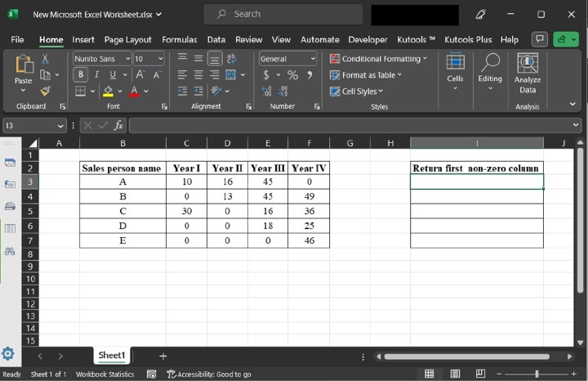
Task: Add a new sheet with plus icon
Action: pyautogui.click(x=163, y=356)
